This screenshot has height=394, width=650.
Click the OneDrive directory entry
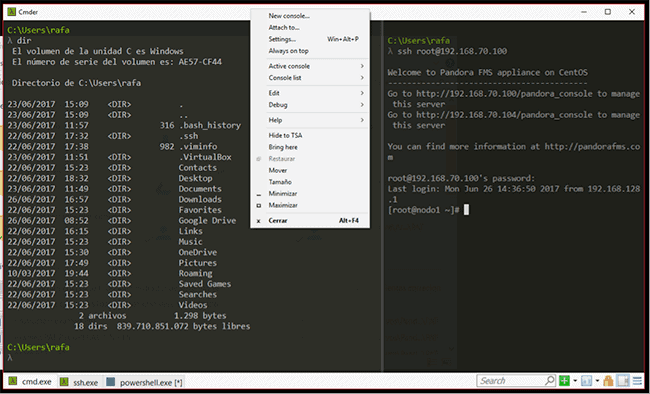(198, 252)
